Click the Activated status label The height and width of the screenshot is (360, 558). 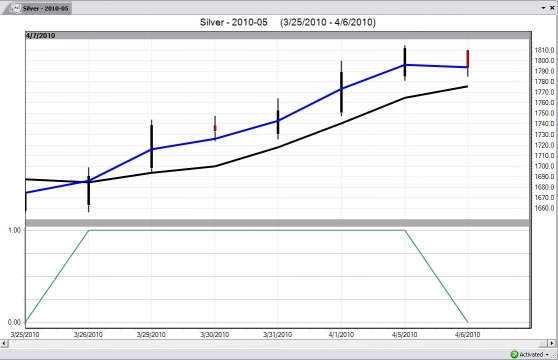click(x=531, y=354)
